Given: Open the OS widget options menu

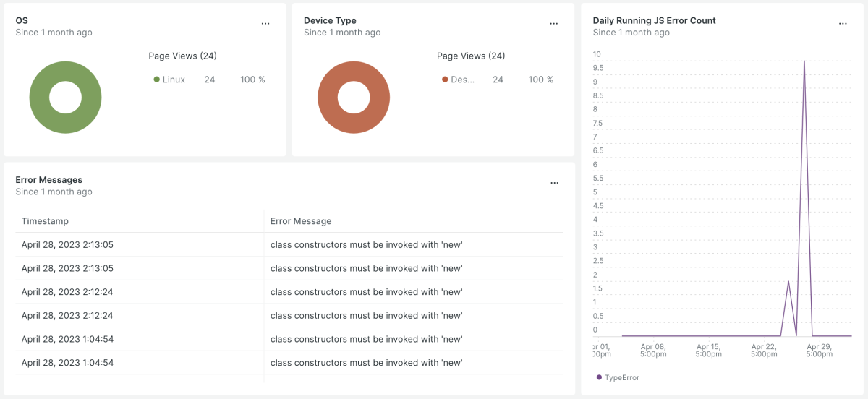Looking at the screenshot, I should tap(265, 23).
